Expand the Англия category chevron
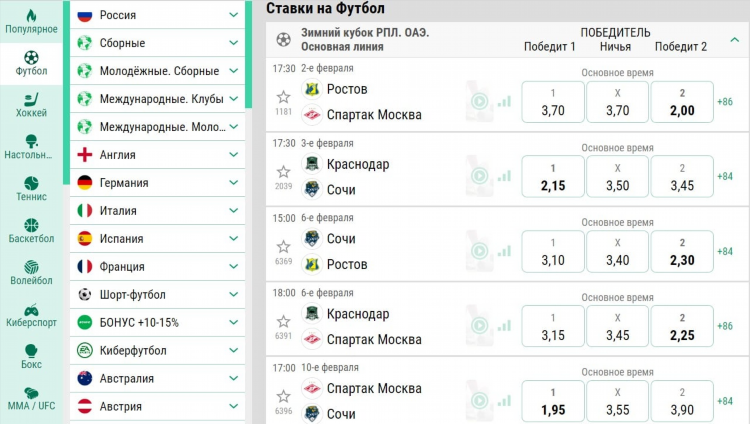Screen dimensions: 750x424 pyautogui.click(x=233, y=155)
